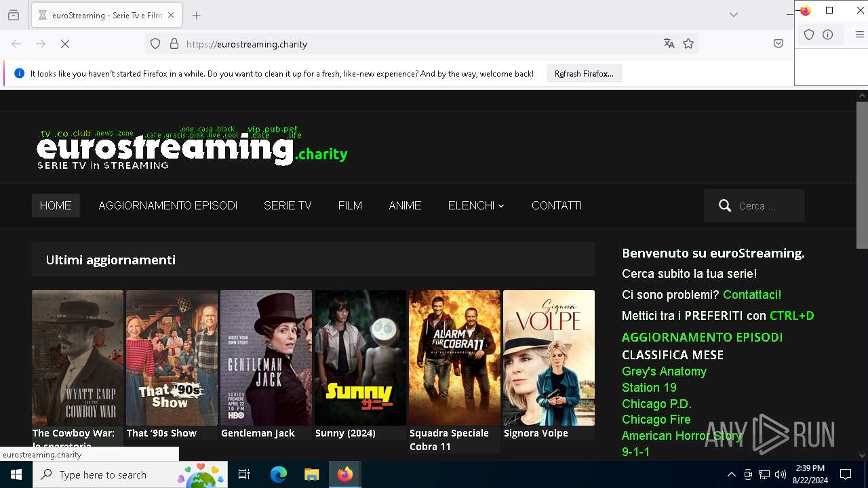868x488 pixels.
Task: Open AGGIORNAMENTO EPISODI in the navigation bar
Action: point(168,206)
